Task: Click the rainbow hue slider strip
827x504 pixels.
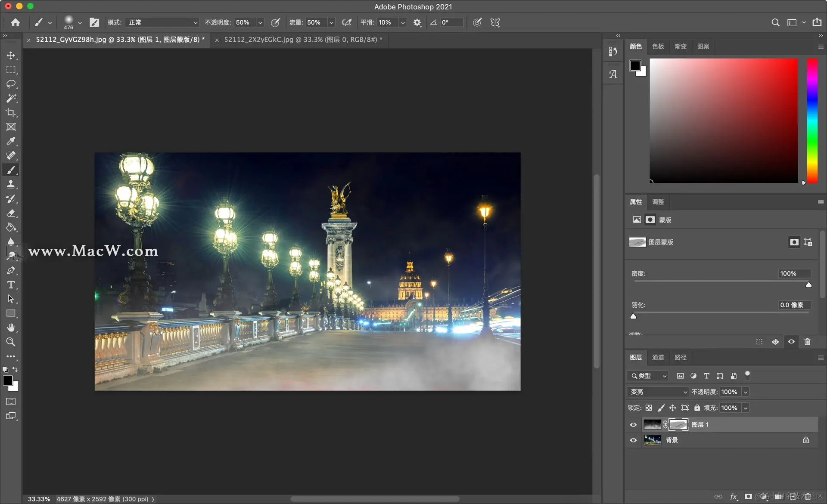Action: coord(812,121)
